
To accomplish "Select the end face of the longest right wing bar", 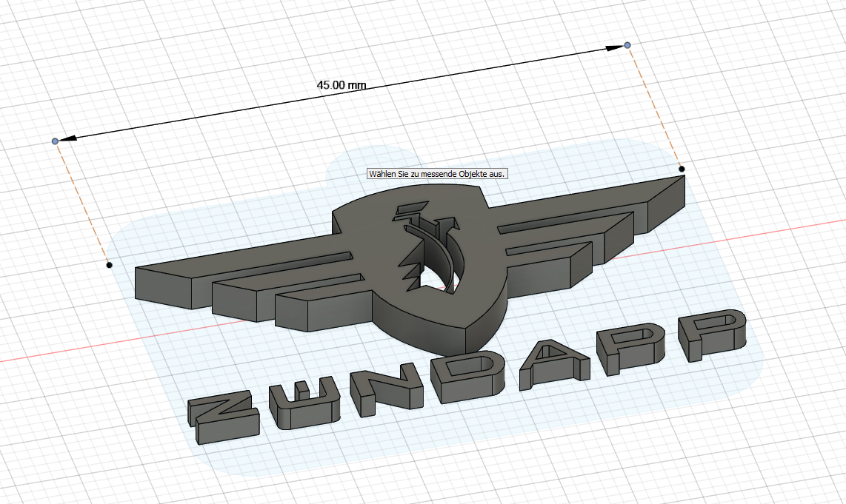I will 666,205.
